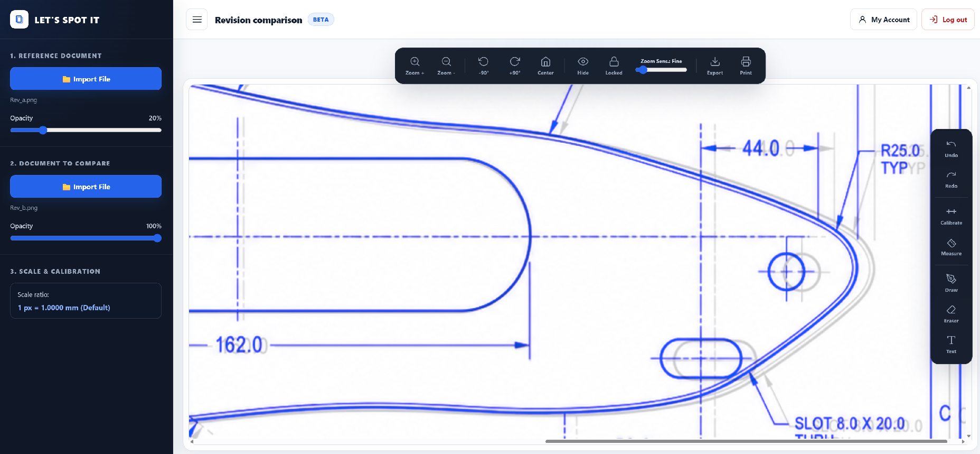Click the Revision comparison title

[258, 20]
